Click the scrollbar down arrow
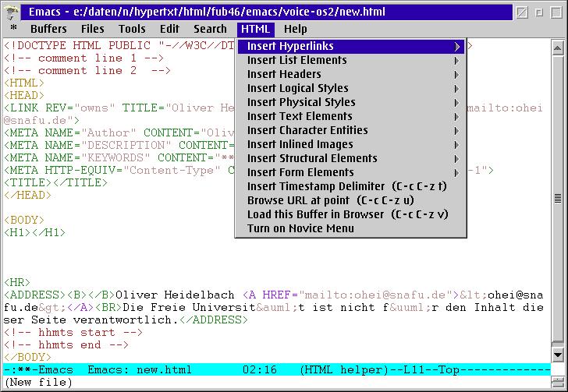The image size is (568, 392). pos(558,355)
